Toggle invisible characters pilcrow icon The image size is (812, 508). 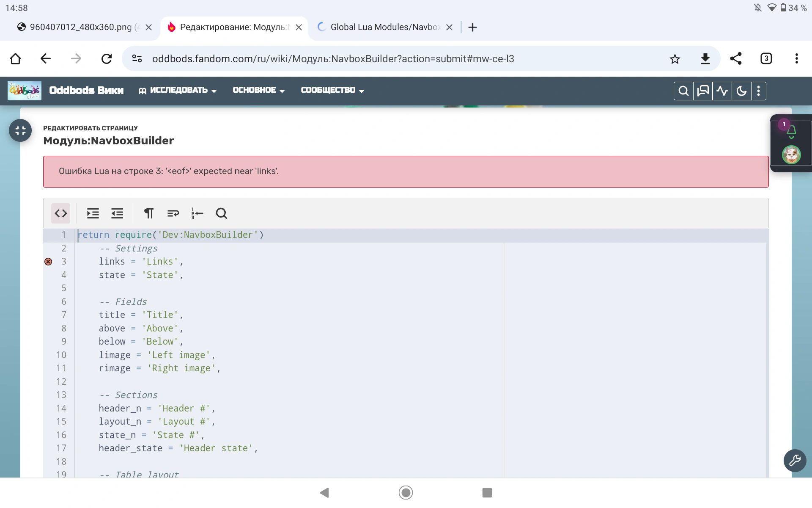coord(148,213)
